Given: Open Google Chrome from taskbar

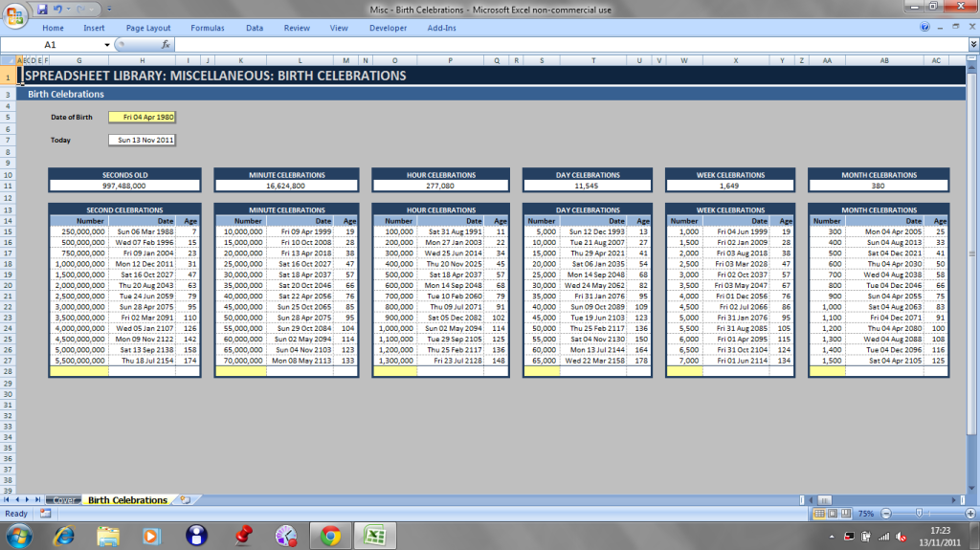Looking at the screenshot, I should pyautogui.click(x=330, y=535).
